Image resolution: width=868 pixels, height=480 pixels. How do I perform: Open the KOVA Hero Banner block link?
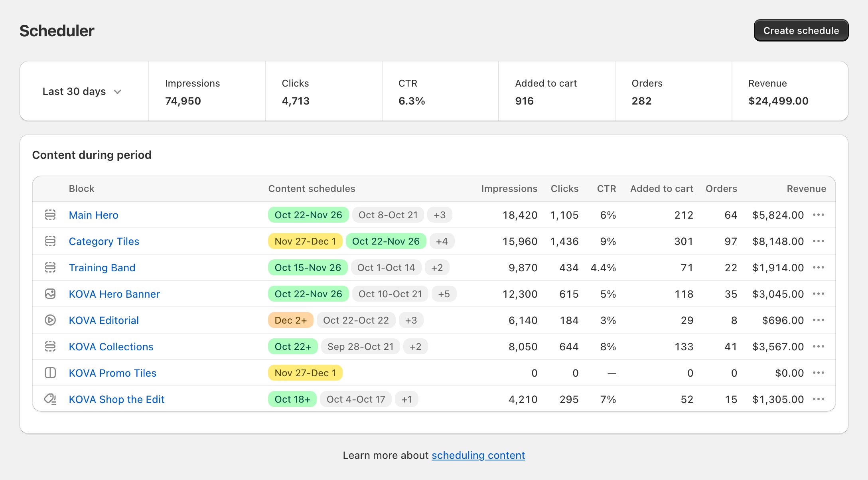click(114, 294)
